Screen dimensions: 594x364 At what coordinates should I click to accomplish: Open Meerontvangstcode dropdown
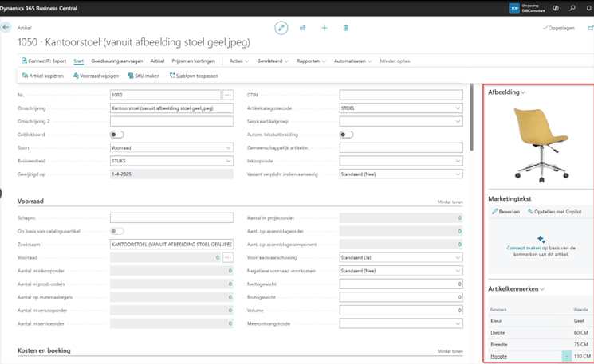click(x=458, y=324)
